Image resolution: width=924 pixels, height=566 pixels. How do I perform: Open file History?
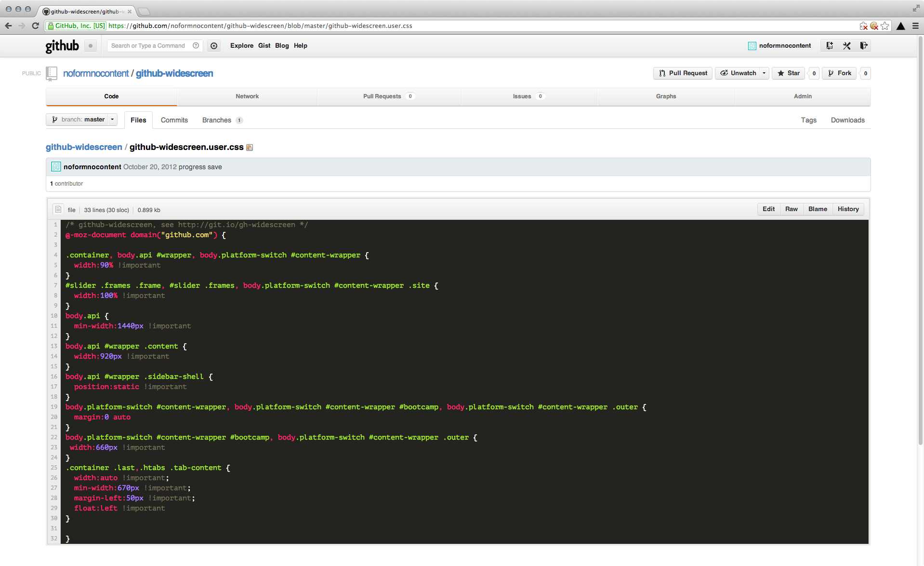[848, 209]
